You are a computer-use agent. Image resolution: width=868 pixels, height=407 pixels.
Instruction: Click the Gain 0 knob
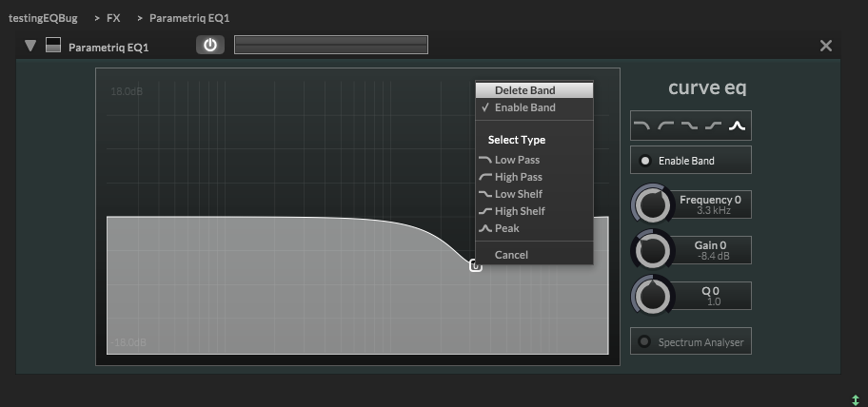click(652, 250)
